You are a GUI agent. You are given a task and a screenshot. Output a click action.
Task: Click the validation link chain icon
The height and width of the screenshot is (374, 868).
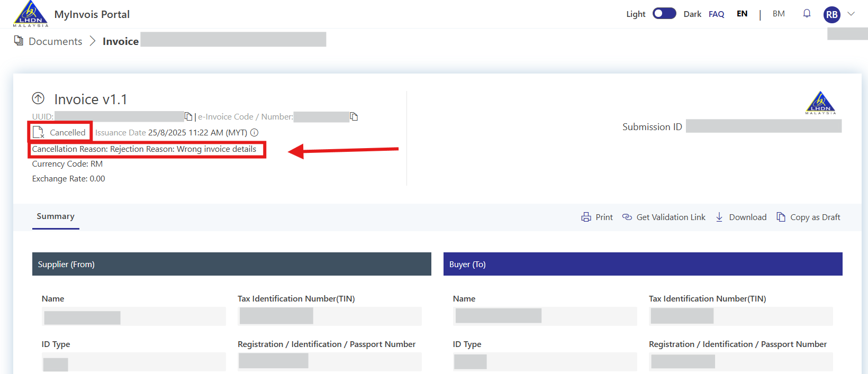pyautogui.click(x=627, y=217)
